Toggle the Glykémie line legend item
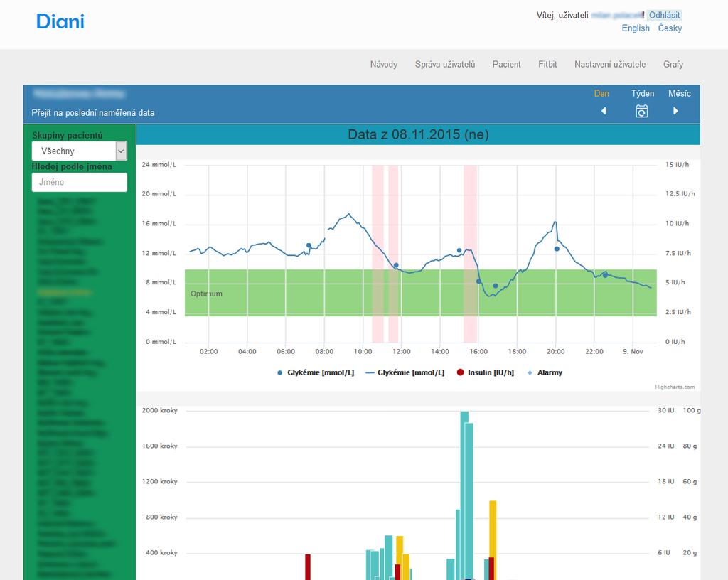Image resolution: width=728 pixels, height=580 pixels. tap(405, 372)
